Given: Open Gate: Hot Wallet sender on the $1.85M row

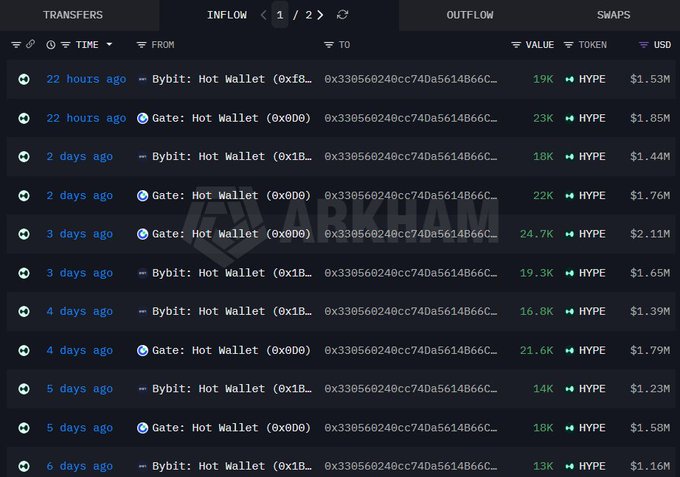Looking at the screenshot, I should [231, 118].
